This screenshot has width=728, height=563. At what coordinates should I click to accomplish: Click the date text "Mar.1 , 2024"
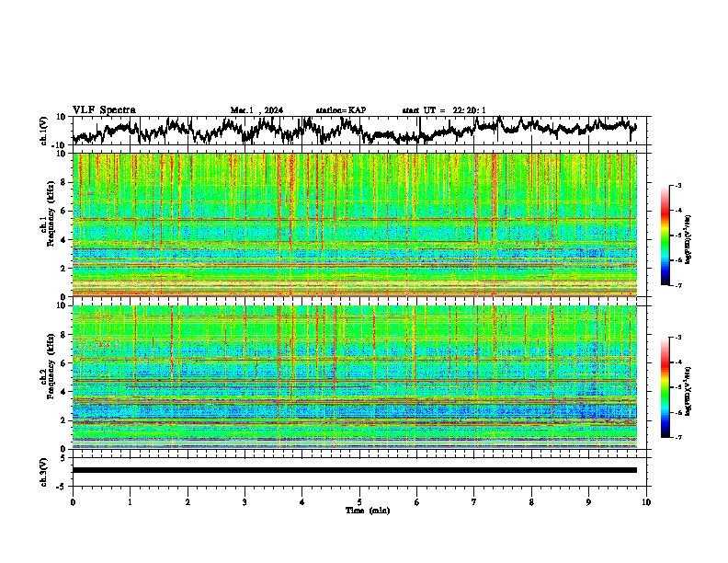(256, 110)
